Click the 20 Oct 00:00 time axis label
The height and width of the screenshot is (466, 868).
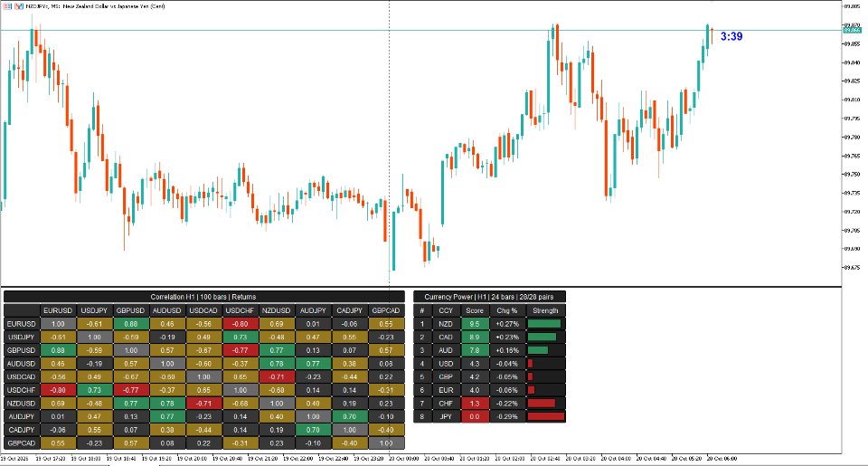[x=403, y=459]
